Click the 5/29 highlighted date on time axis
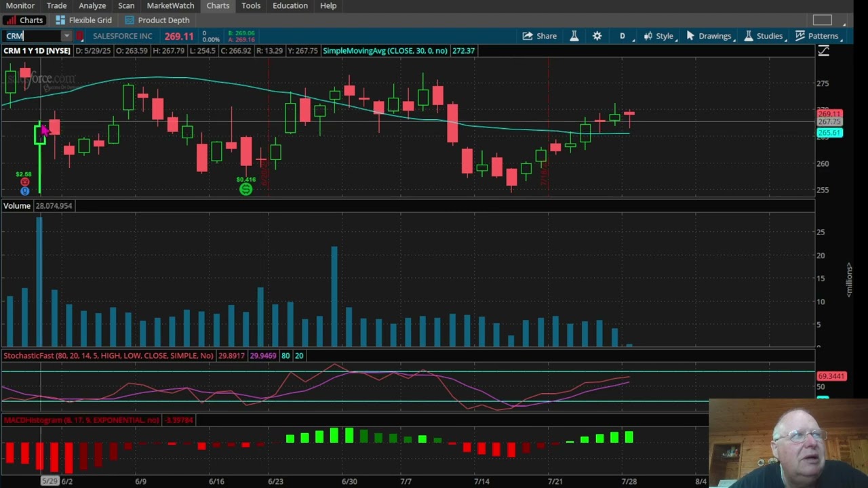868x488 pixels. coord(50,481)
